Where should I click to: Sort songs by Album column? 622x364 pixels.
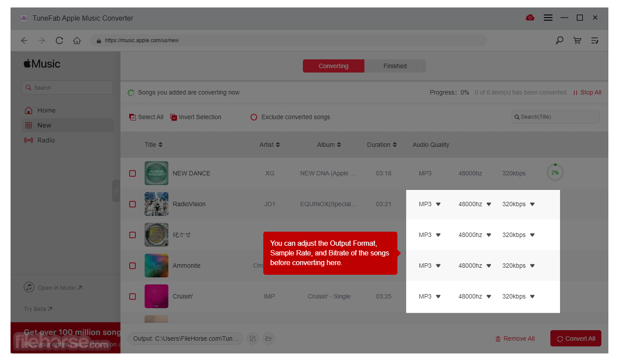coord(329,145)
